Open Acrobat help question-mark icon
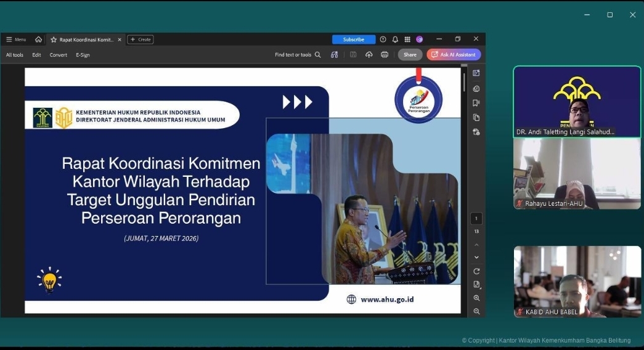This screenshot has height=350, width=644. pos(383,39)
